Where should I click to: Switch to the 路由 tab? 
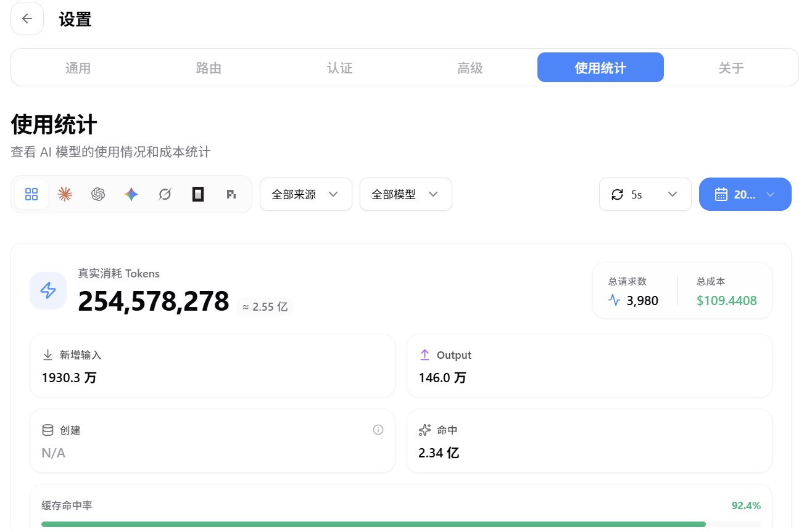[209, 68]
